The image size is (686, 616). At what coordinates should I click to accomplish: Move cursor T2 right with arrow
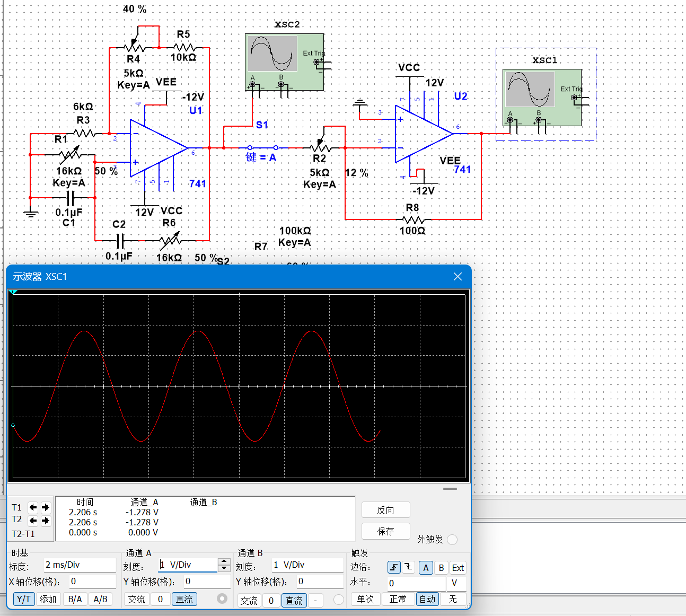pyautogui.click(x=46, y=521)
